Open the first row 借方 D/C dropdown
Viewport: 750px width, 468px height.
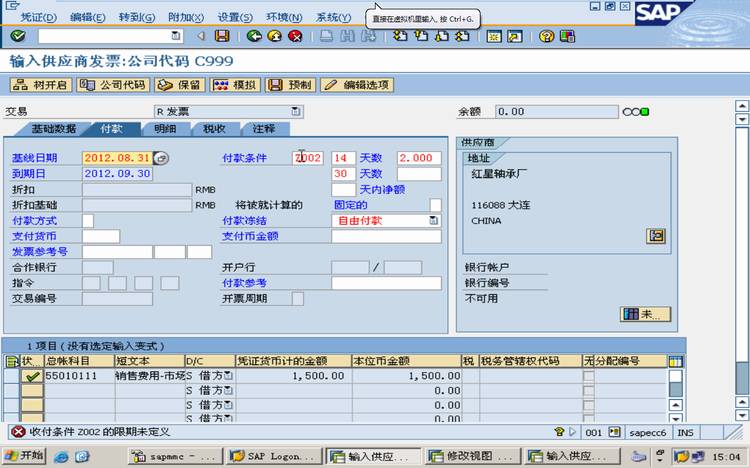pos(229,376)
